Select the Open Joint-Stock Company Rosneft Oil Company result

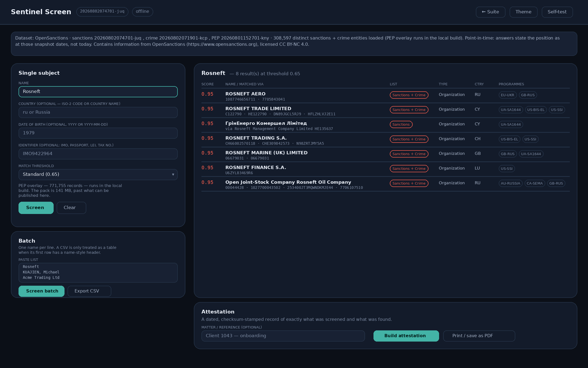(x=288, y=182)
